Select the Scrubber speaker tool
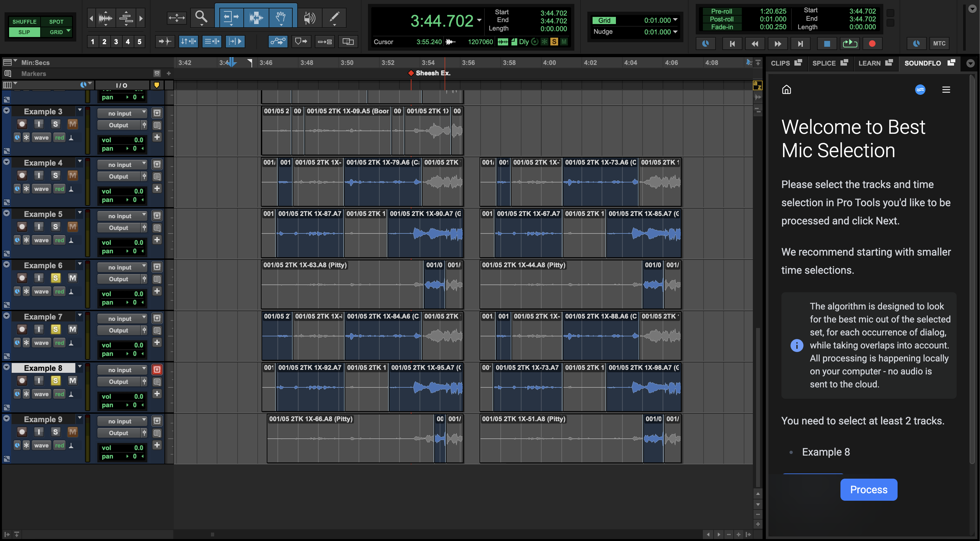 pyautogui.click(x=309, y=17)
